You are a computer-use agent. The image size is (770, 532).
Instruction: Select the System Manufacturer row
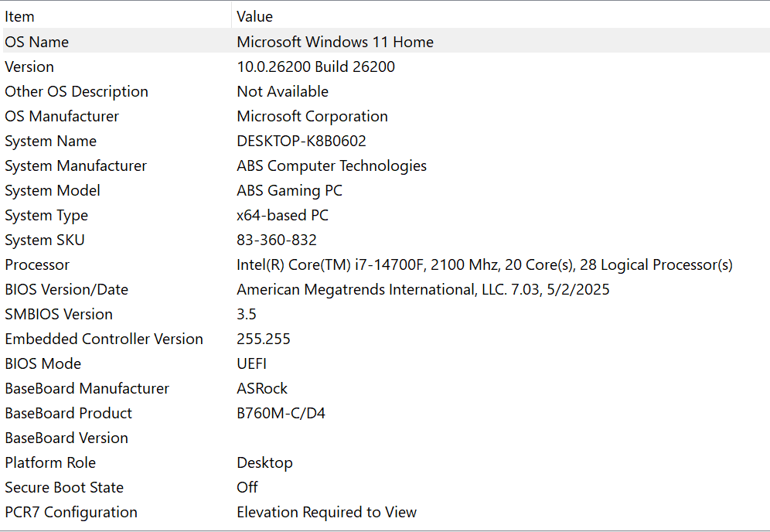(76, 165)
